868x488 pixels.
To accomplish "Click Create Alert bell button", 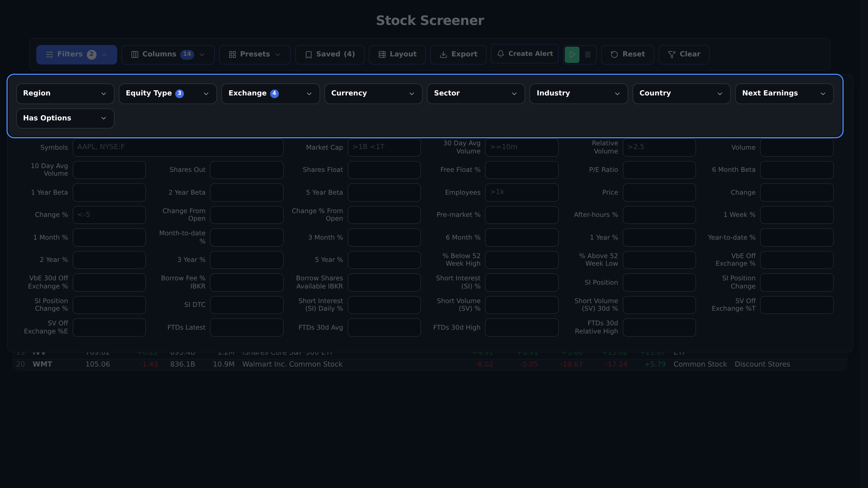I will tap(525, 54).
